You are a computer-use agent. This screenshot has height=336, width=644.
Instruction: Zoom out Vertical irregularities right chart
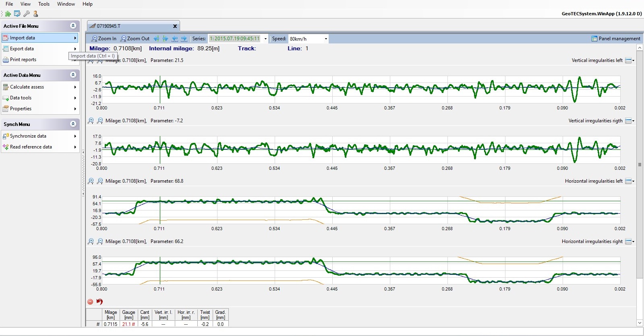point(100,121)
